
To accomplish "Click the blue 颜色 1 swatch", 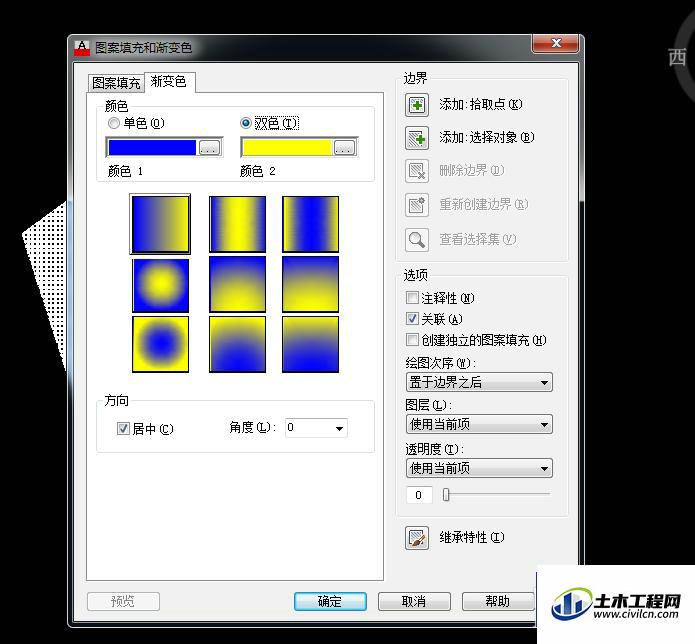I will (152, 148).
